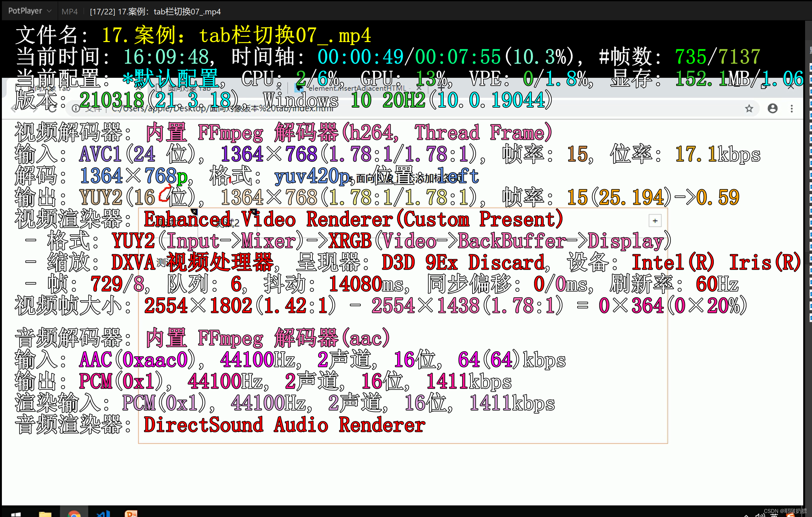This screenshot has height=517, width=812.
Task: Select the 测试2 tab on the web page
Action: [x=227, y=223]
